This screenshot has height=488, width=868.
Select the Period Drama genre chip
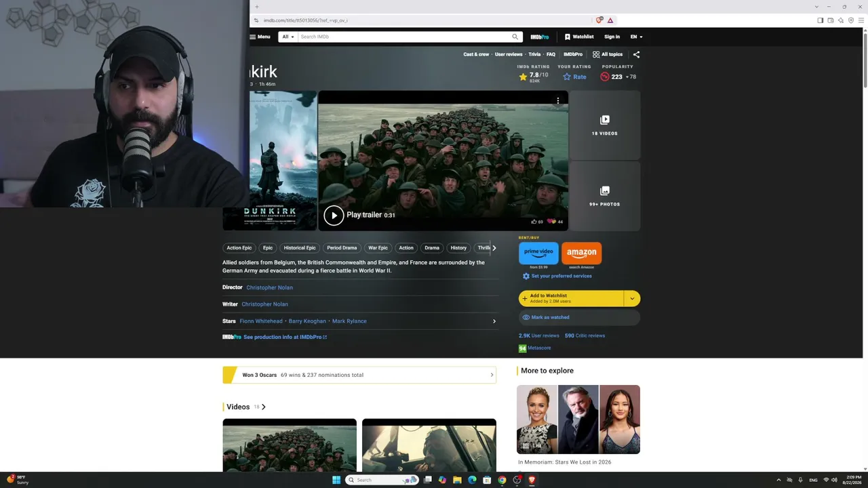(x=342, y=248)
